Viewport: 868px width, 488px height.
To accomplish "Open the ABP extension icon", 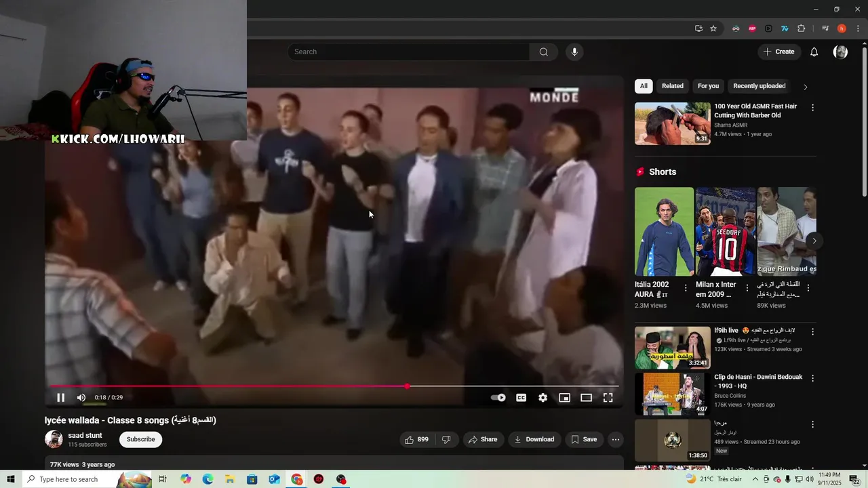I will click(752, 28).
